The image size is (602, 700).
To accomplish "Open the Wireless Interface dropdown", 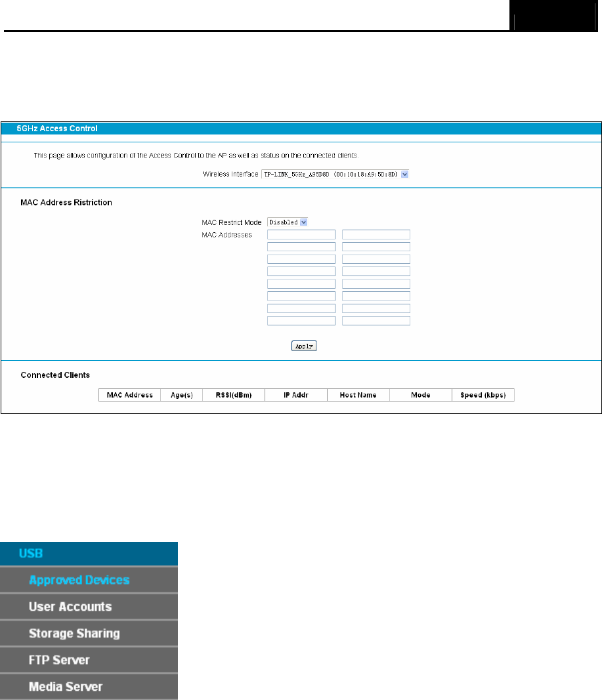I will point(335,174).
